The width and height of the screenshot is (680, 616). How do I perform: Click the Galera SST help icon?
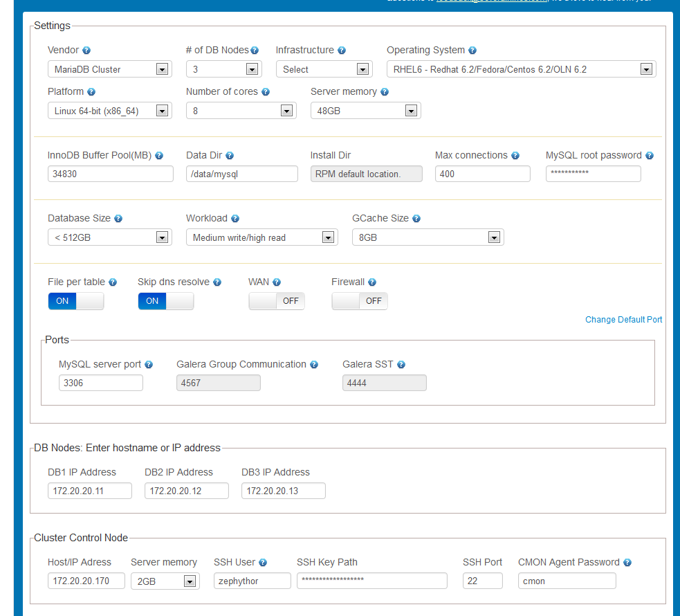[401, 365]
